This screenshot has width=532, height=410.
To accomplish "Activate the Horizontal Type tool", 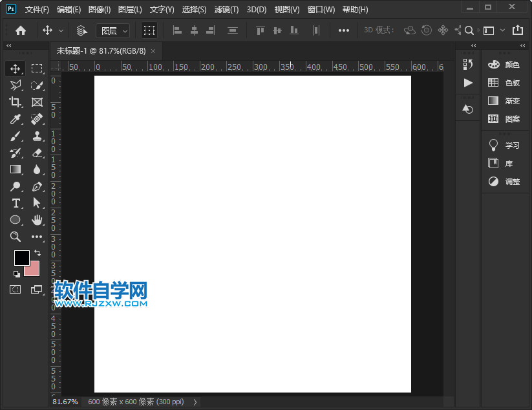I will [x=16, y=203].
